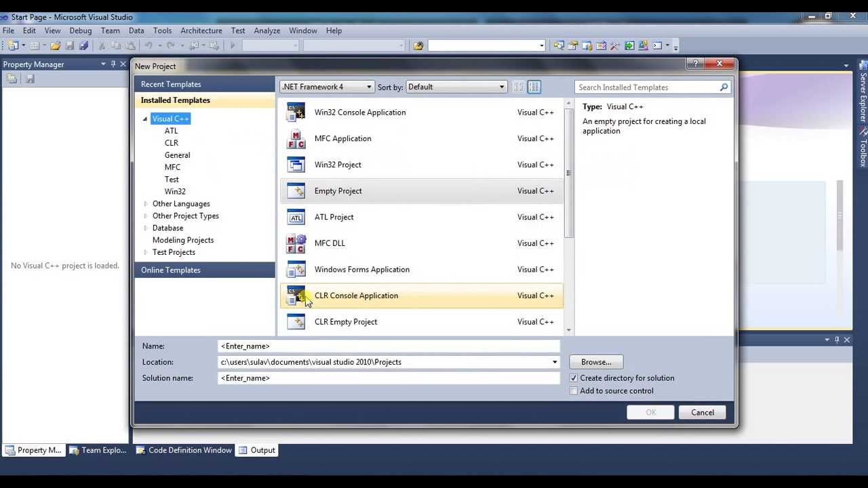Click the Property Manager save icon

pos(30,79)
